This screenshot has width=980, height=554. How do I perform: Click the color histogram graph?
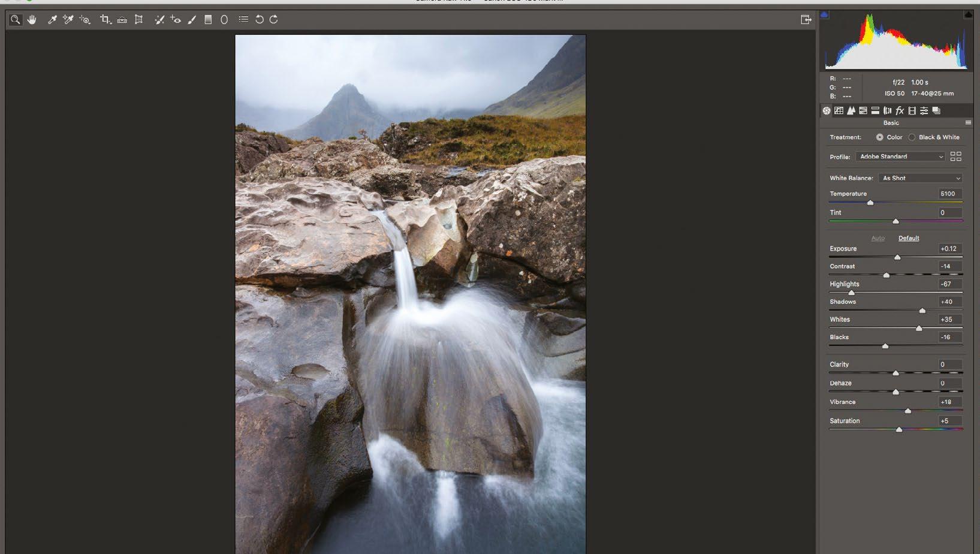coord(896,40)
